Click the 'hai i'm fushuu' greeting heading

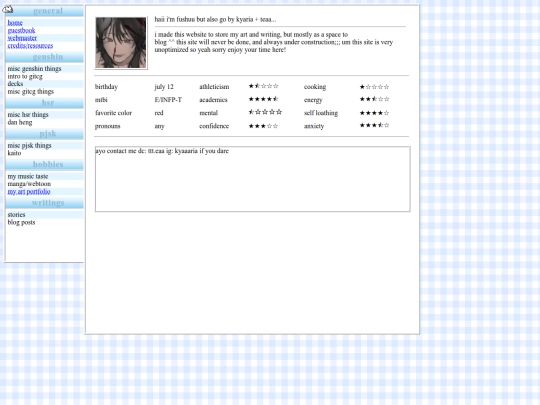click(215, 20)
